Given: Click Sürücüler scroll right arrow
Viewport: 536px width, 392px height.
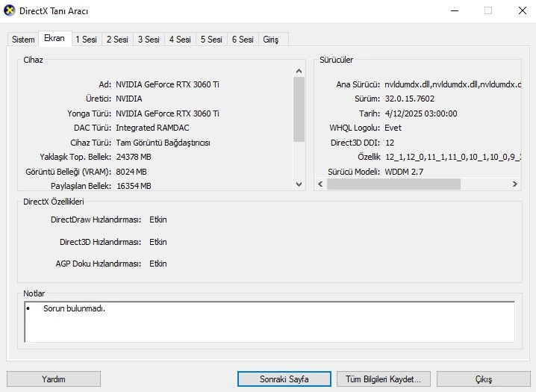Looking at the screenshot, I should click(515, 184).
